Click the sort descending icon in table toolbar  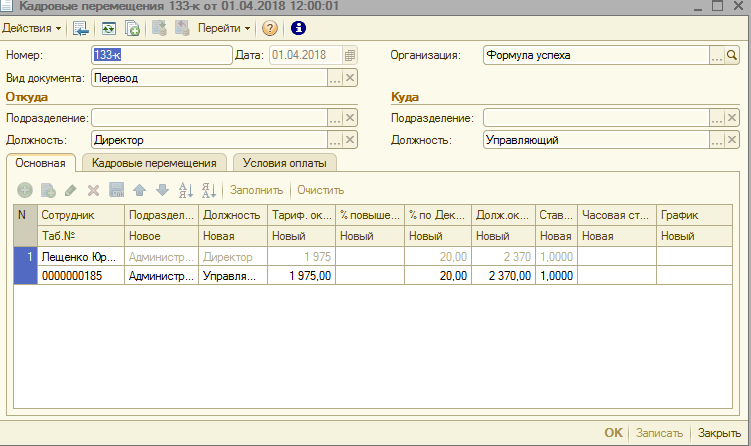point(209,190)
